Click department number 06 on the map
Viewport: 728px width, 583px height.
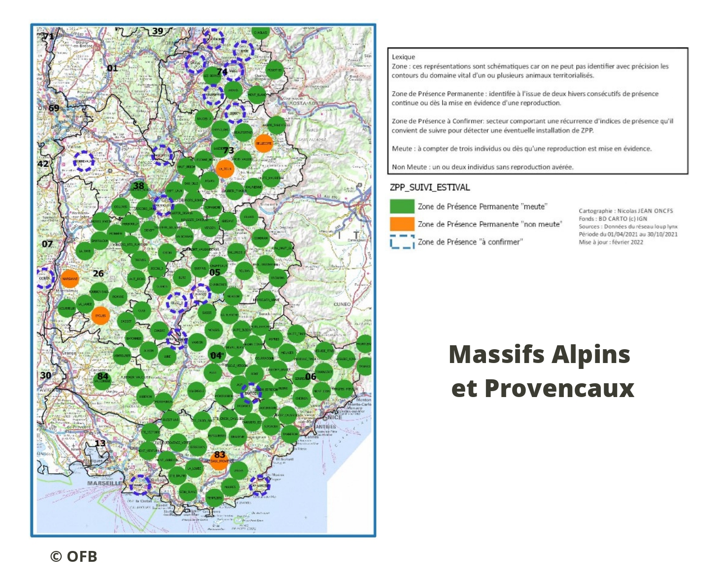pyautogui.click(x=311, y=376)
